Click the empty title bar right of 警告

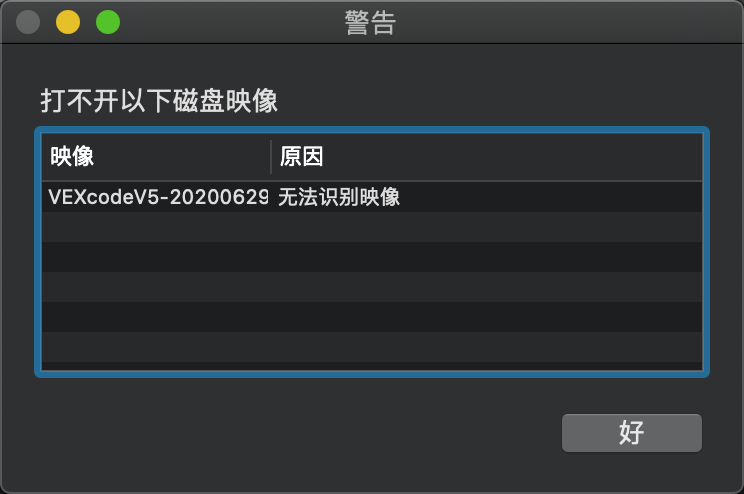(x=569, y=22)
